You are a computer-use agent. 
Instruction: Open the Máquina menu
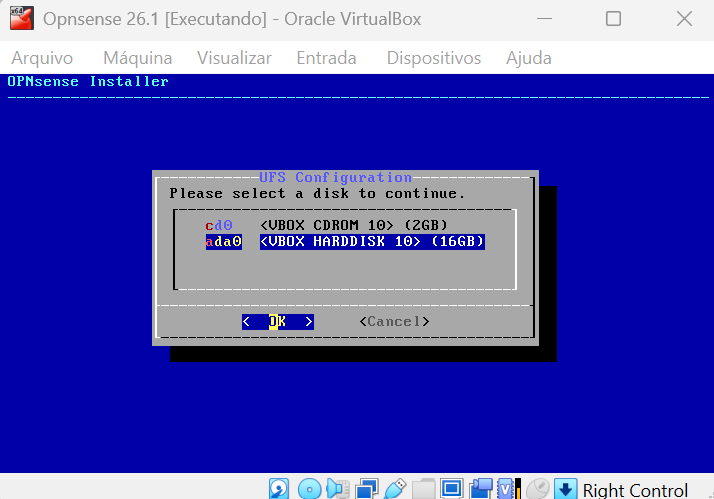138,58
